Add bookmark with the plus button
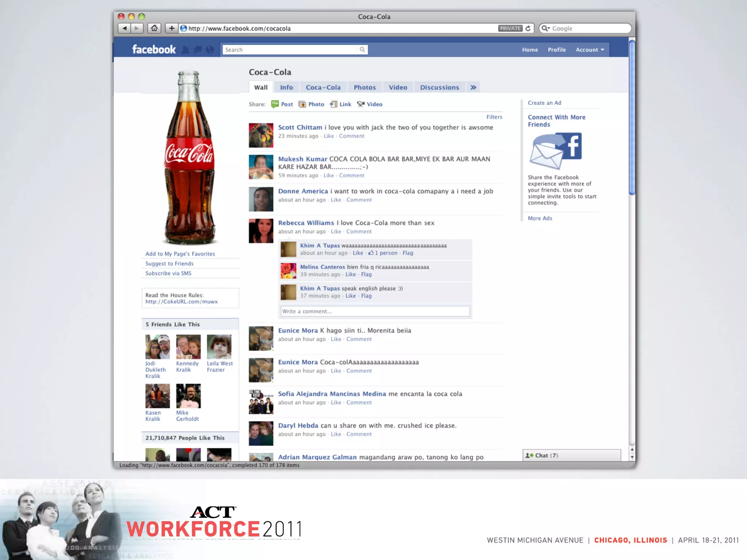 [x=171, y=28]
